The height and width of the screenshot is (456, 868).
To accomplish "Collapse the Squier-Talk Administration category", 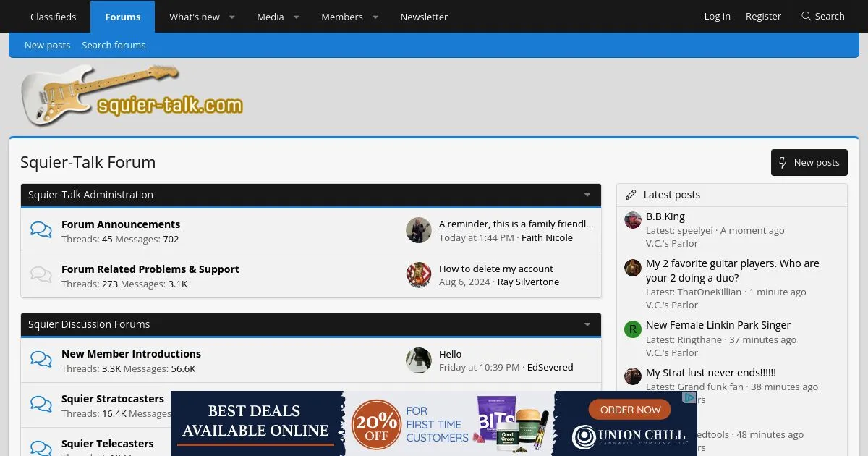I will (587, 195).
